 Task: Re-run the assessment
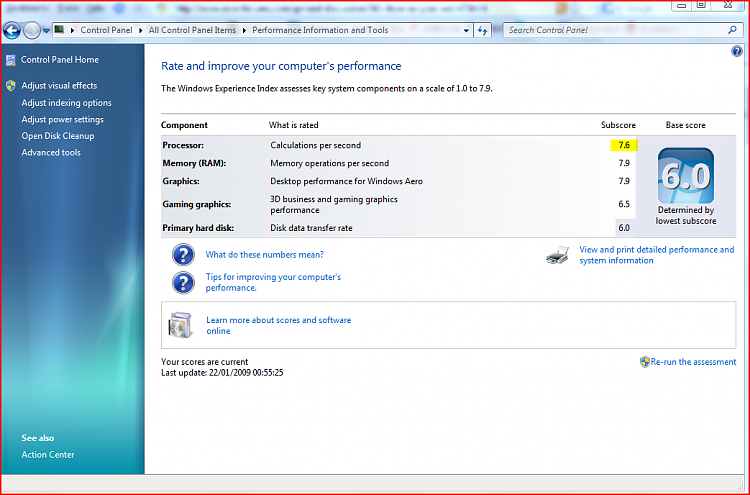click(x=694, y=362)
